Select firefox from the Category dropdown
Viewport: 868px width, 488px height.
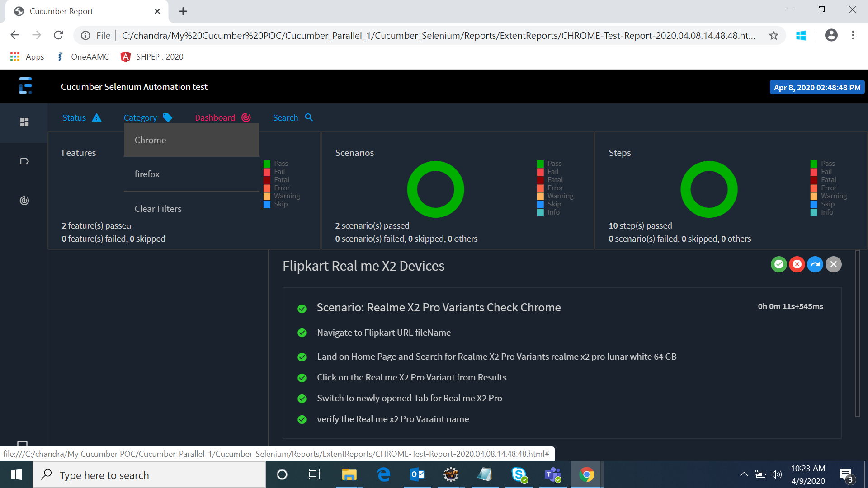coord(146,174)
